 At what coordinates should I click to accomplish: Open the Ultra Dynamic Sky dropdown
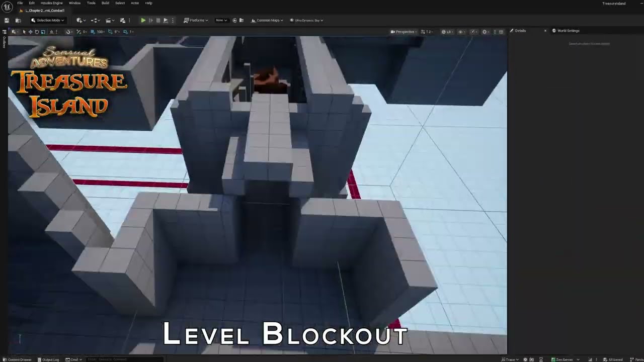(x=306, y=20)
